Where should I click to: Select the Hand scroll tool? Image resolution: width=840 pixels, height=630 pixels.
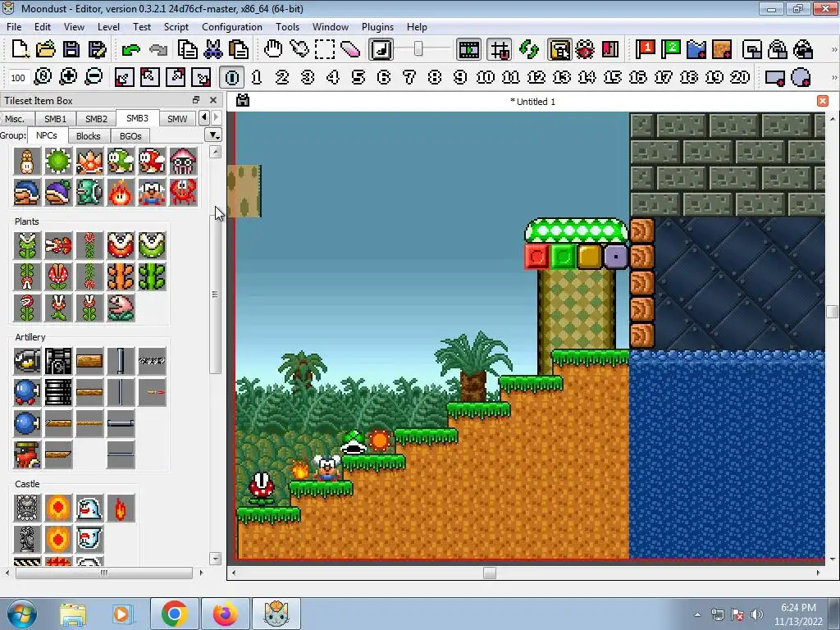pos(273,50)
